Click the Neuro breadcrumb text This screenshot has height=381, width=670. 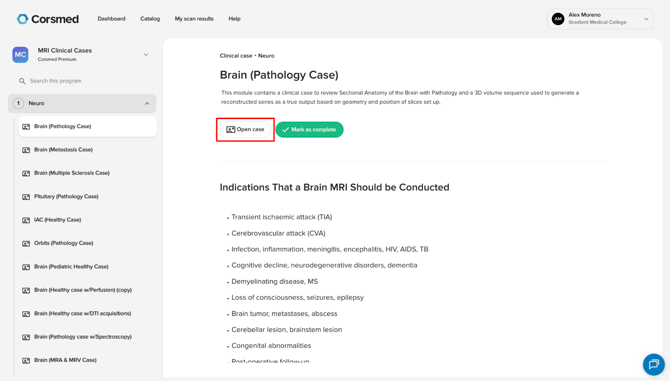(x=266, y=56)
